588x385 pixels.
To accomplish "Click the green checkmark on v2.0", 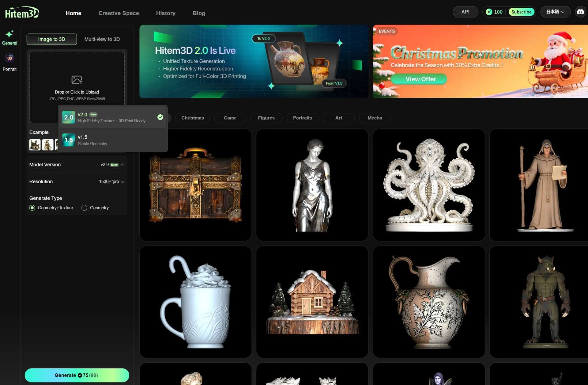I will click(x=160, y=117).
